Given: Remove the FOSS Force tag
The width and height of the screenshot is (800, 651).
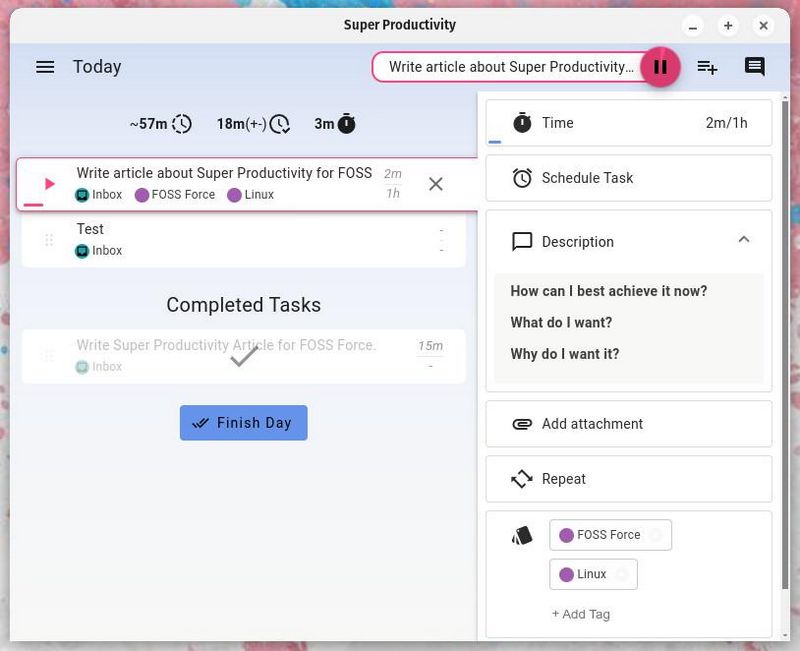Looking at the screenshot, I should (657, 535).
